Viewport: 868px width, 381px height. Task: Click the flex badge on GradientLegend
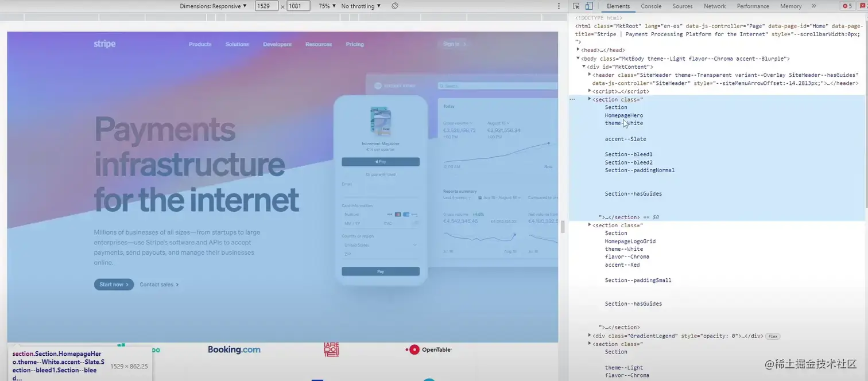pyautogui.click(x=774, y=336)
